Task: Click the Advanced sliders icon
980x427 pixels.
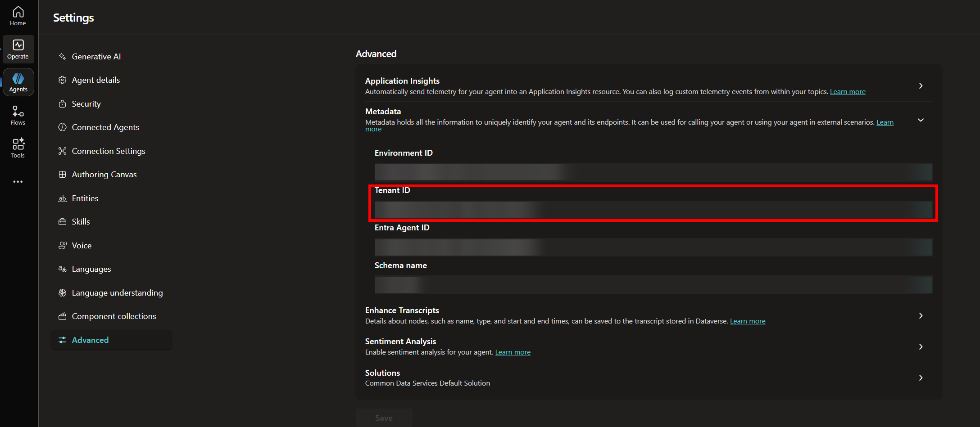Action: pyautogui.click(x=62, y=340)
